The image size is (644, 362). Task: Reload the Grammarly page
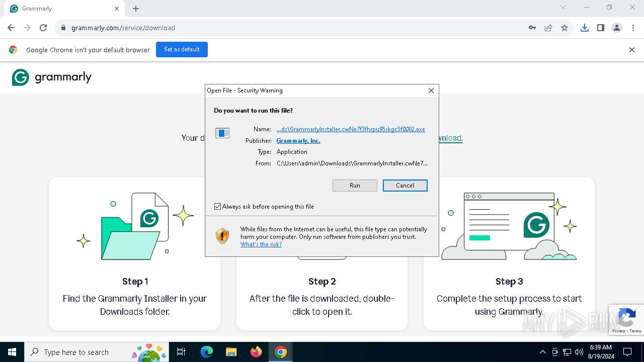pos(43,28)
